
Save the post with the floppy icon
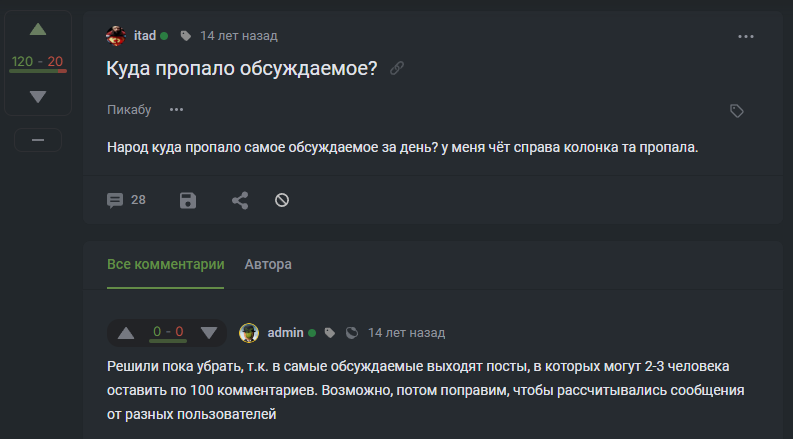(x=188, y=200)
